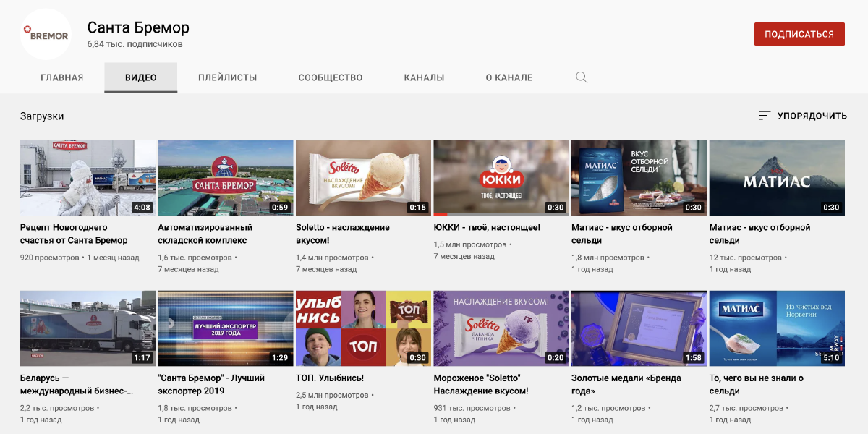
Task: Open the Санта Бремор channel name
Action: (138, 27)
